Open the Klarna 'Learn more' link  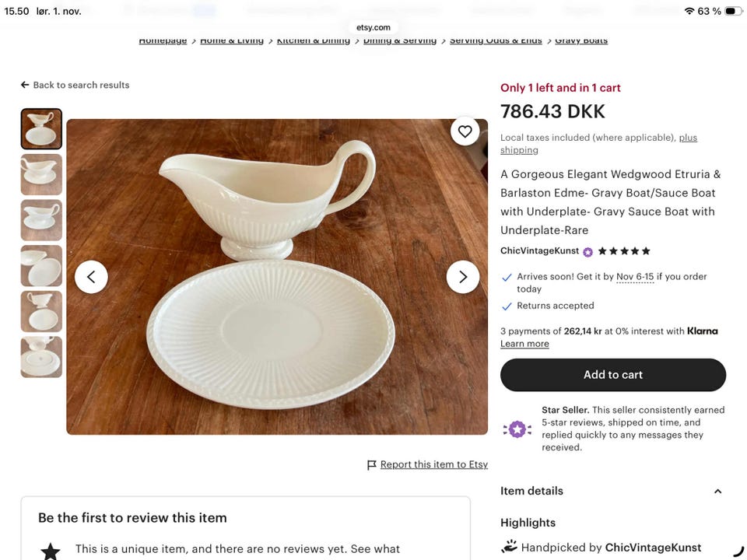pyautogui.click(x=524, y=343)
